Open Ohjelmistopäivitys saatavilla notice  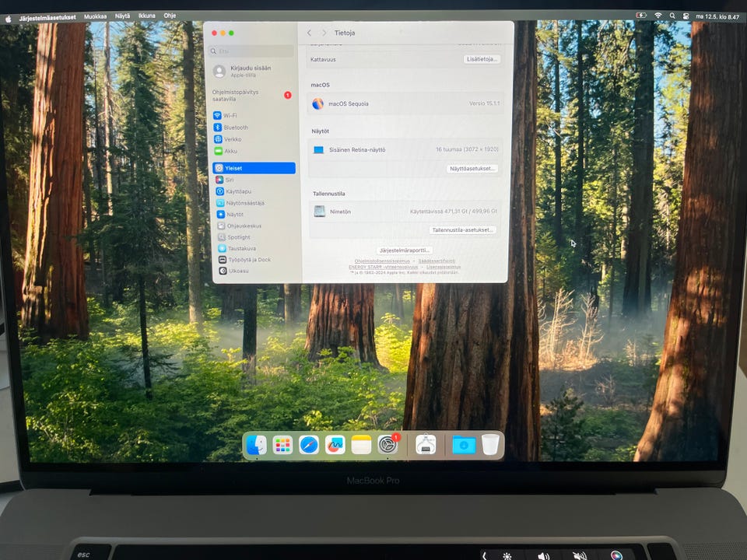pyautogui.click(x=252, y=95)
